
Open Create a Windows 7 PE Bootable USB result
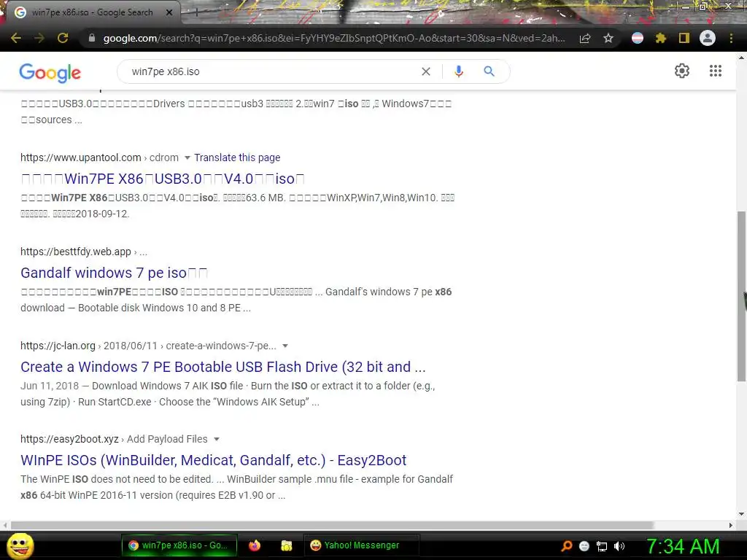click(223, 367)
